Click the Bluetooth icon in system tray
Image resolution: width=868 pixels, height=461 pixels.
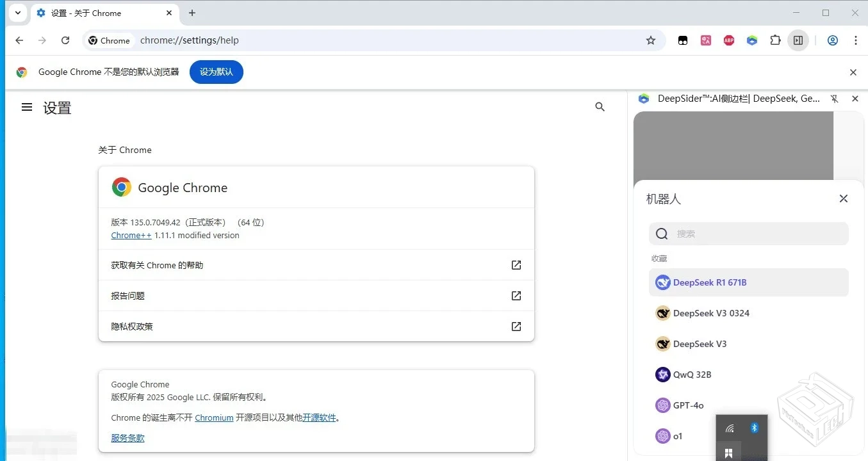click(754, 428)
